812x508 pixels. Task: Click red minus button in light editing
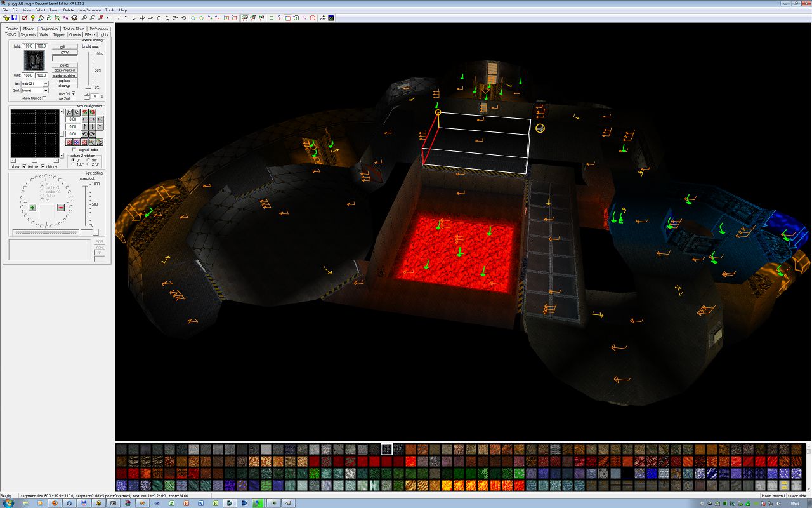[x=61, y=208]
